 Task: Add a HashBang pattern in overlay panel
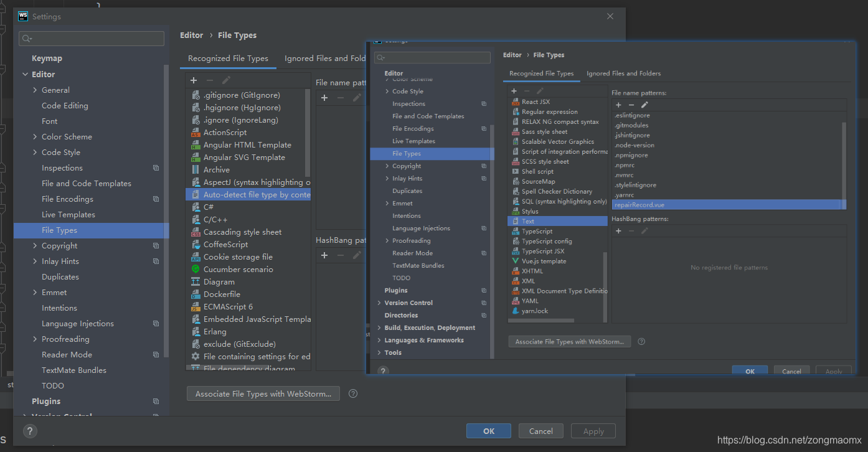(x=618, y=231)
